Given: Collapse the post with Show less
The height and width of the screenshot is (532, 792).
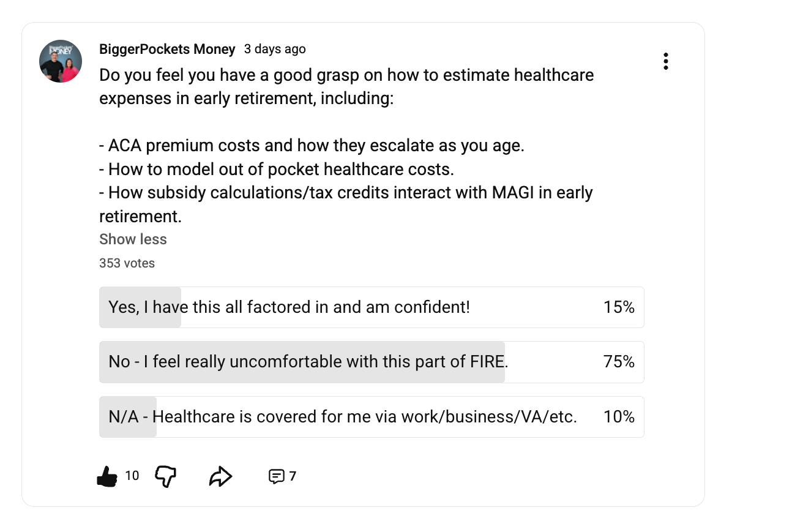Looking at the screenshot, I should pos(133,239).
